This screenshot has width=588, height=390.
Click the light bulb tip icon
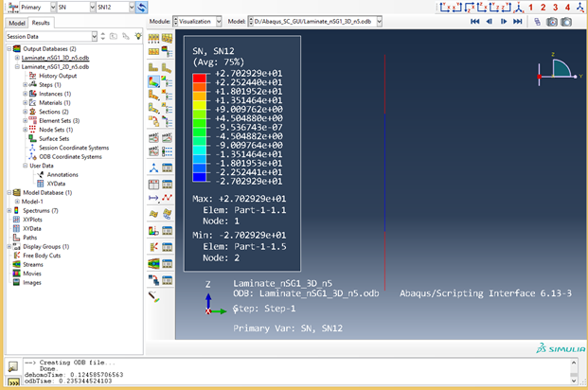click(x=138, y=36)
